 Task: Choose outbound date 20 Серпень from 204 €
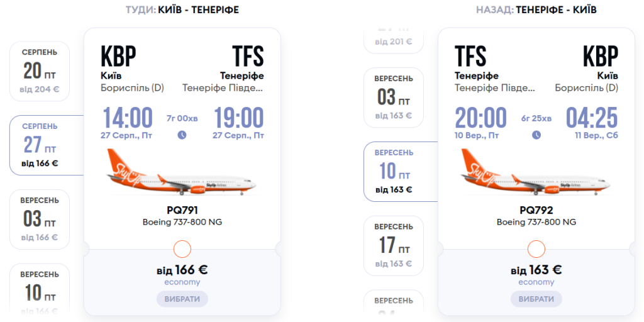tap(40, 71)
